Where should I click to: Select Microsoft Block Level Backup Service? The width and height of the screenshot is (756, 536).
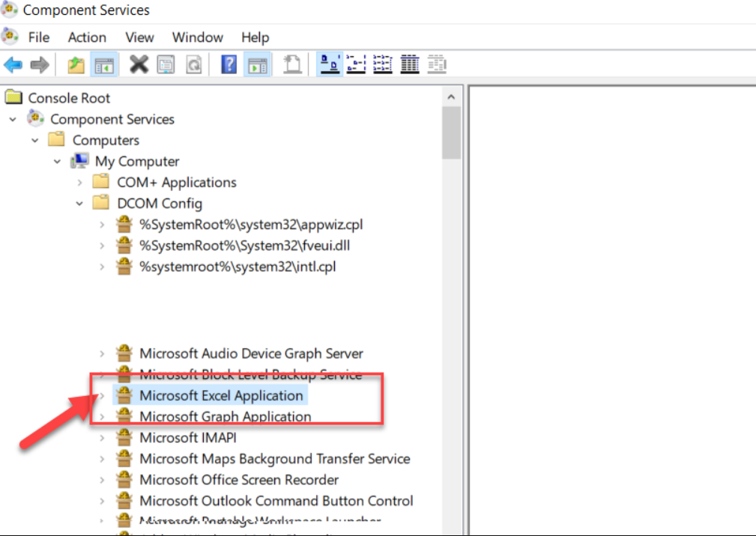[x=251, y=374]
